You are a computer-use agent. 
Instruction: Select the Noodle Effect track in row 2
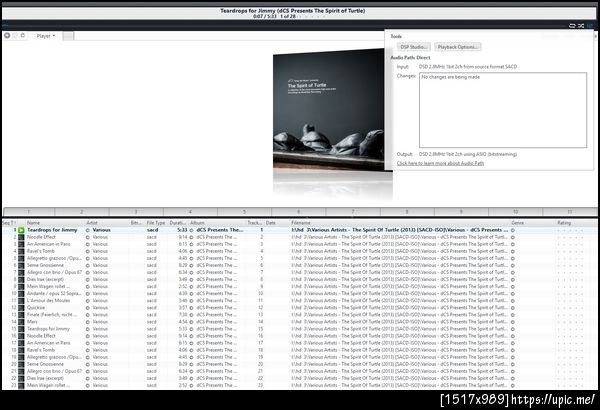pos(41,237)
